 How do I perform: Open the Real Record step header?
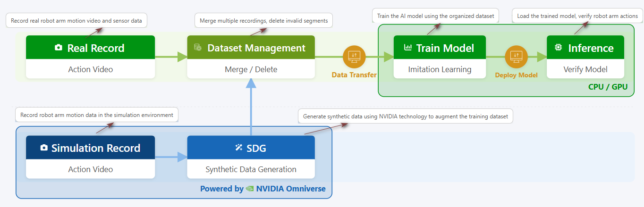pyautogui.click(x=90, y=48)
